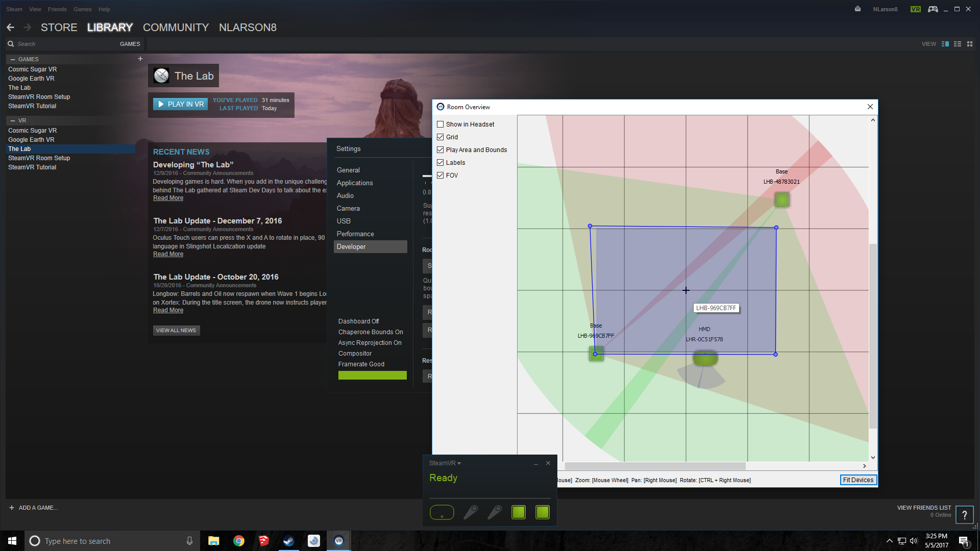Image resolution: width=980 pixels, height=551 pixels.
Task: Click the second controller icon in SteamVR
Action: click(x=495, y=512)
